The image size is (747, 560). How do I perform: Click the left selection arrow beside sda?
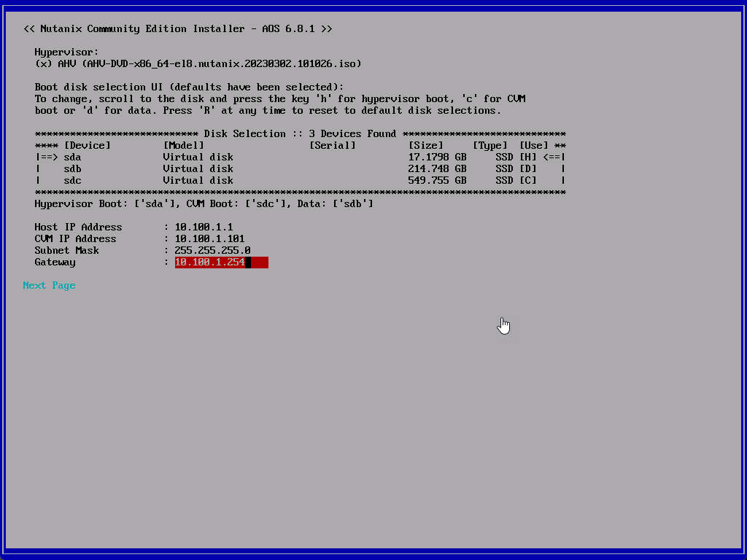click(x=46, y=157)
